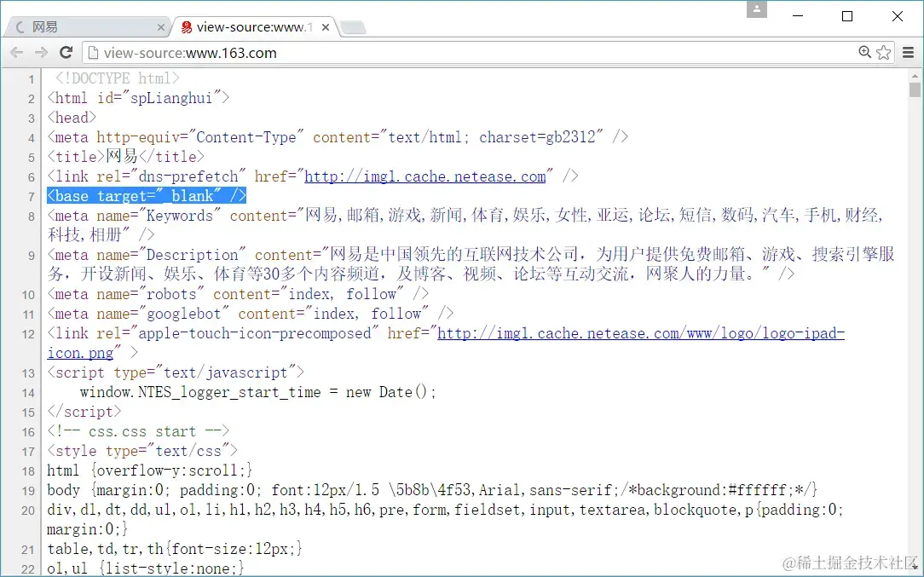924x577 pixels.
Task: Click highlighted <base target="_blank" /> line
Action: tap(147, 196)
